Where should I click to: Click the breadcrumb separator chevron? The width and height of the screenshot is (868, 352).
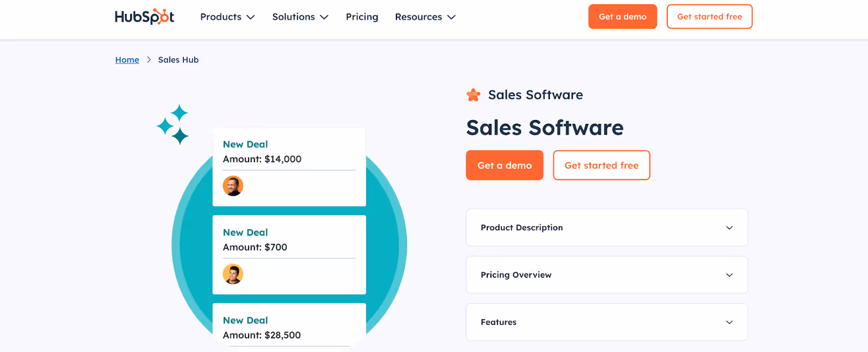(x=149, y=60)
